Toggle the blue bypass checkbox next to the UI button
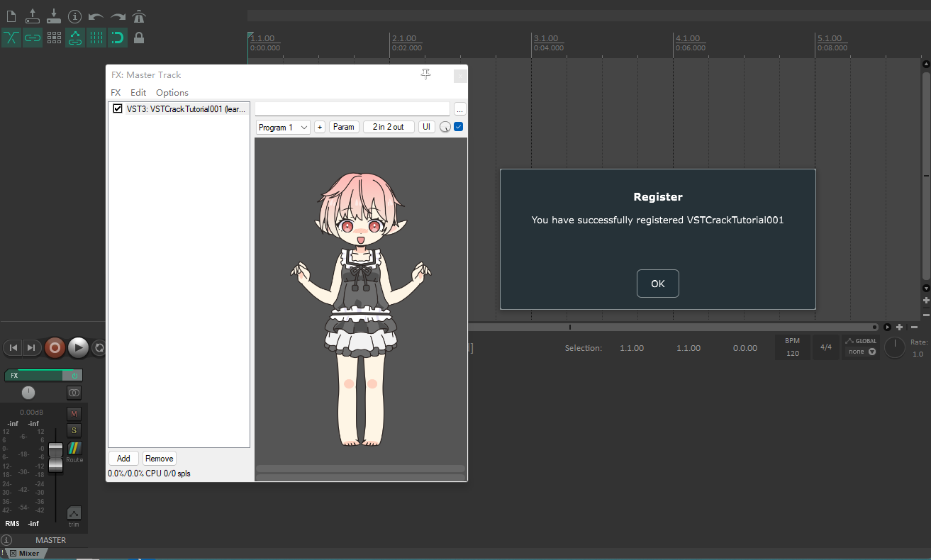Viewport: 931px width, 560px height. coord(458,127)
